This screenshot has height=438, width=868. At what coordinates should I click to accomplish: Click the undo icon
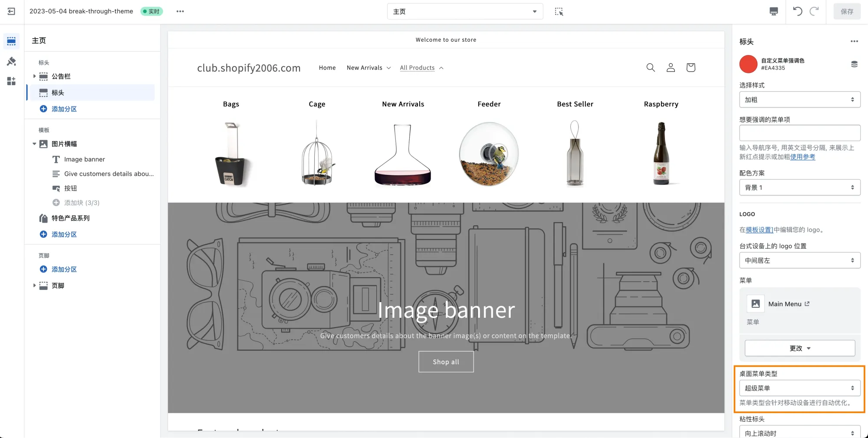(797, 11)
